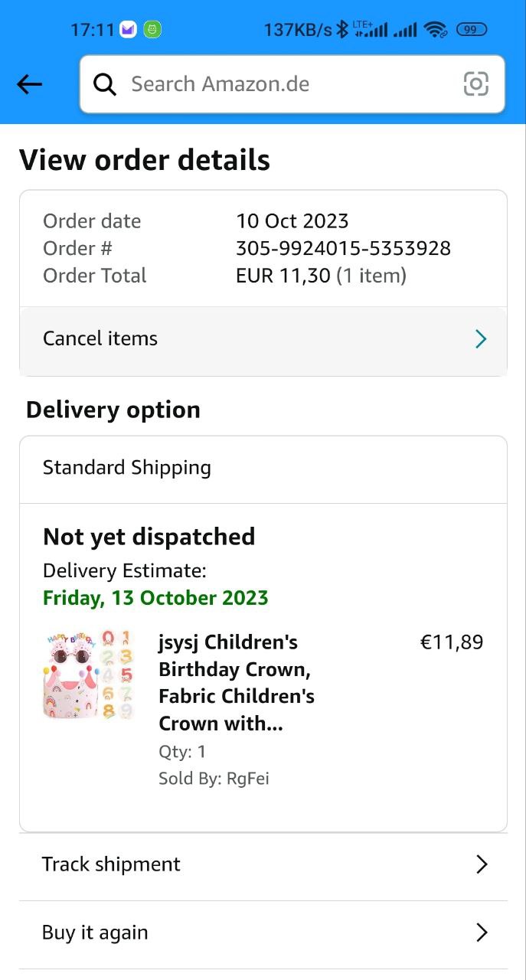Tap the RgFei seller name
Viewport: 526px width, 980px height.
point(247,779)
